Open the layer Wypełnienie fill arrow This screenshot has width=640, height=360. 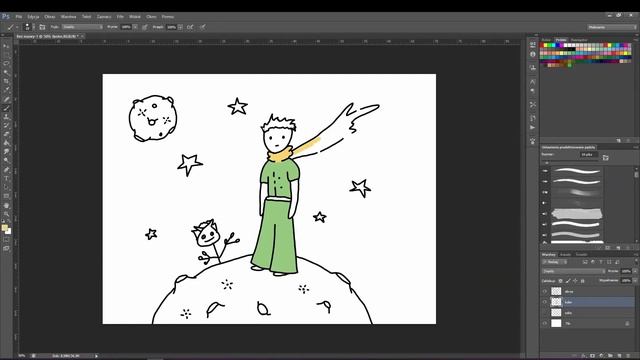pyautogui.click(x=635, y=281)
